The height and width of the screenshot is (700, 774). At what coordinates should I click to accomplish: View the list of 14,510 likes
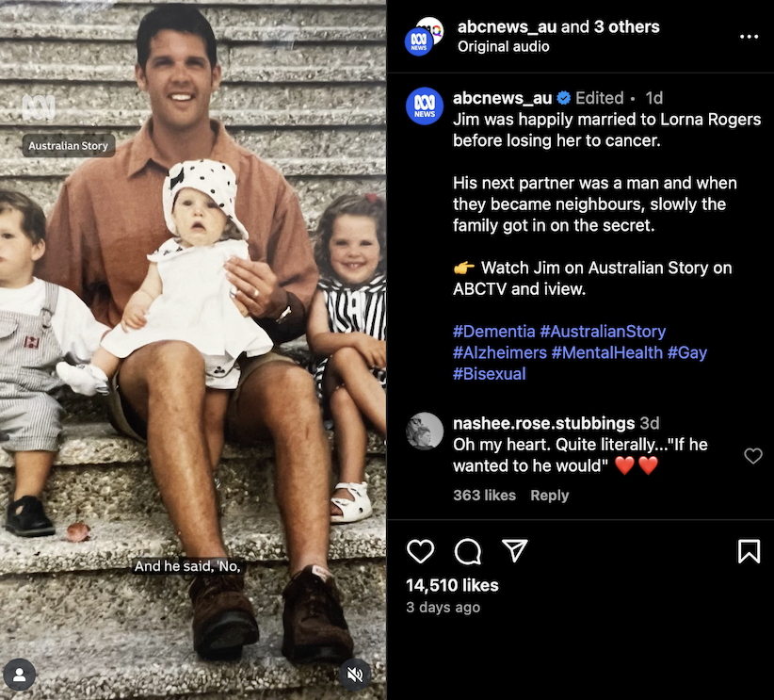click(452, 585)
